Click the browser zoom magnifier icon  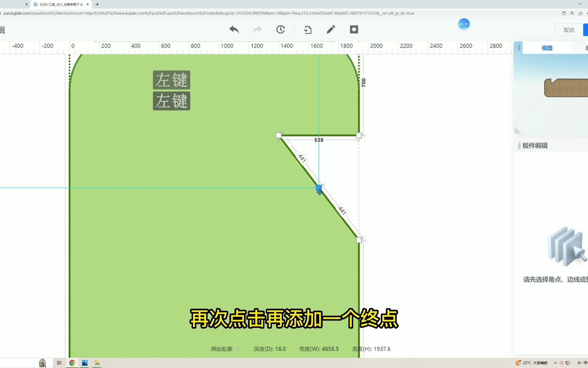[572, 13]
